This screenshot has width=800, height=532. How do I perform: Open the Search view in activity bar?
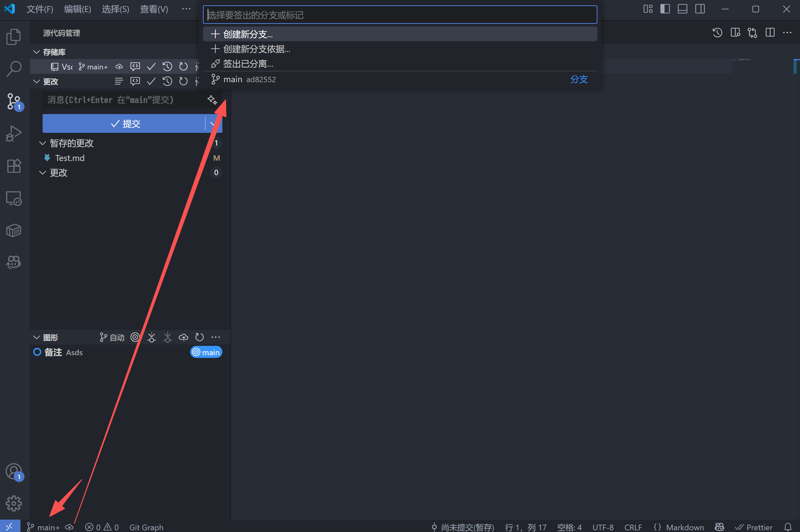coord(13,69)
